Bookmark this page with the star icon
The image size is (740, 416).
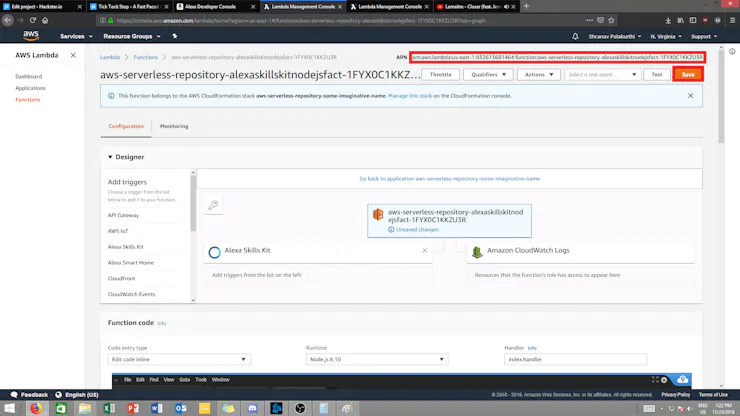pos(612,20)
